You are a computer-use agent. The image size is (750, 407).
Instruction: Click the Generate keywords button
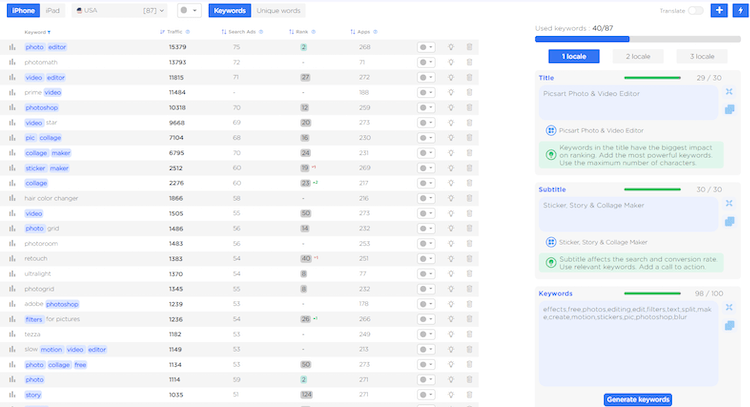[x=638, y=399]
